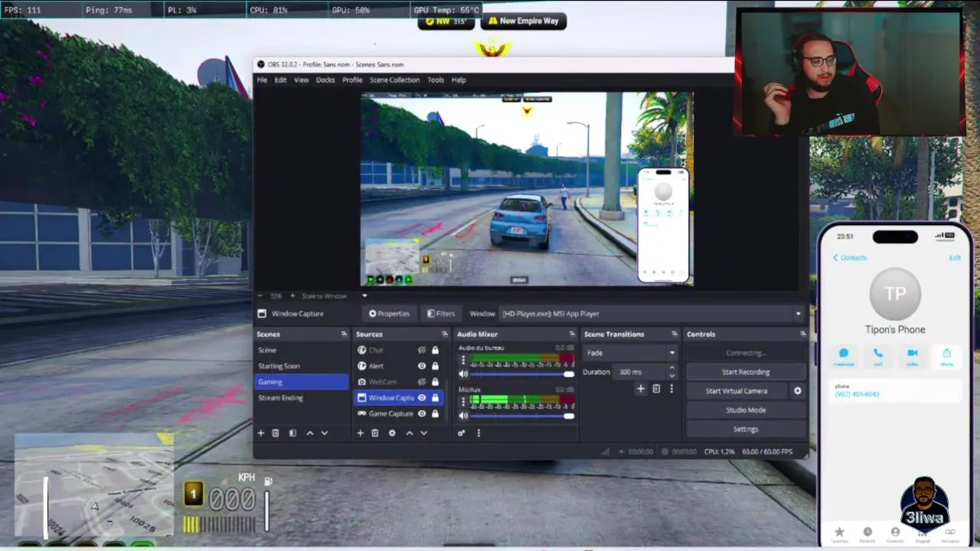
Task: Mute Audio du bureau speaker icon
Action: 462,374
